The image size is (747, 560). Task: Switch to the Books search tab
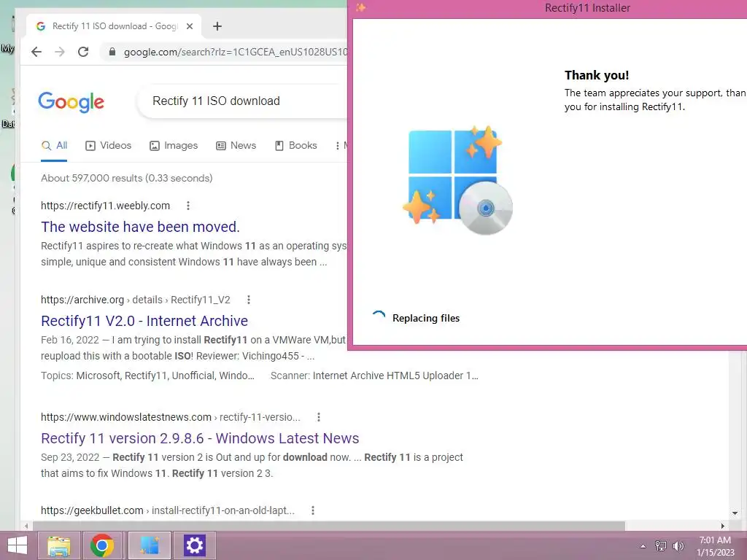click(296, 145)
